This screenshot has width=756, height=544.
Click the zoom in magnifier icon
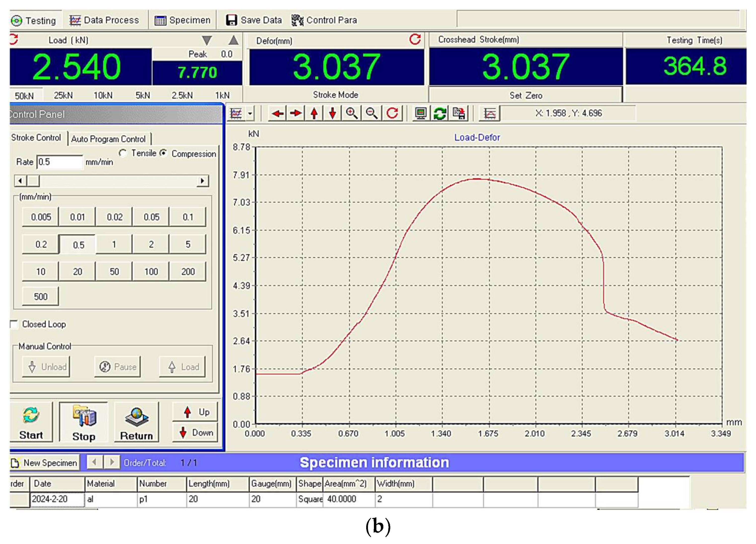[351, 114]
